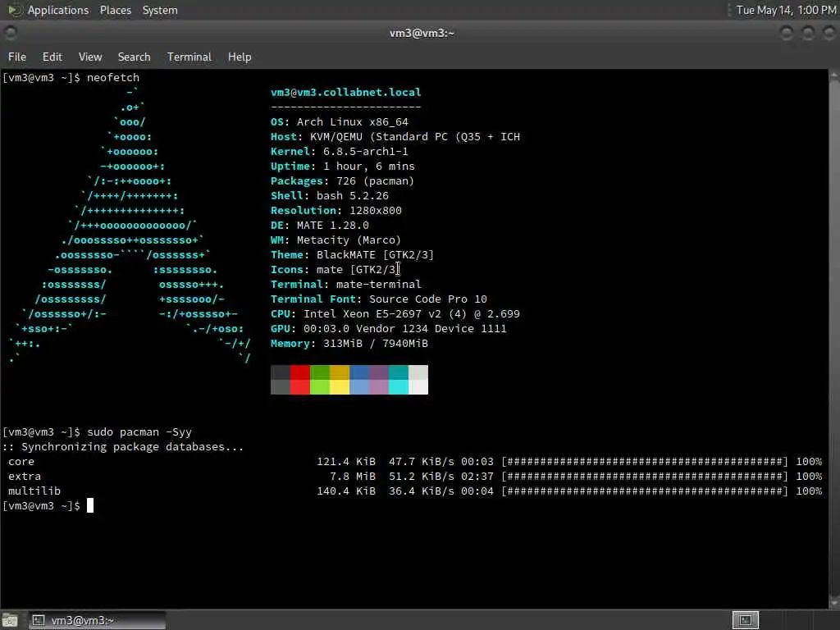The width and height of the screenshot is (840, 630).
Task: Click the 'Theme: BlackMATE [GTK2/3]' line
Action: point(353,254)
